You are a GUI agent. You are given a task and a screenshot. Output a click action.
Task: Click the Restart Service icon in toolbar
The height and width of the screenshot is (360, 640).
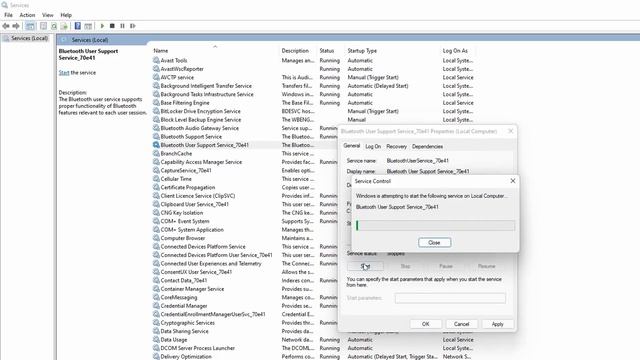133,26
